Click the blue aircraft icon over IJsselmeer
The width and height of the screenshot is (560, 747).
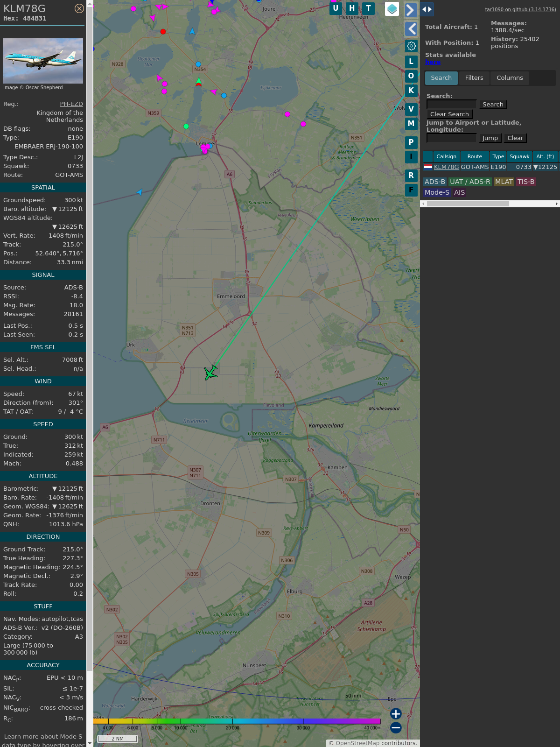coord(140,192)
